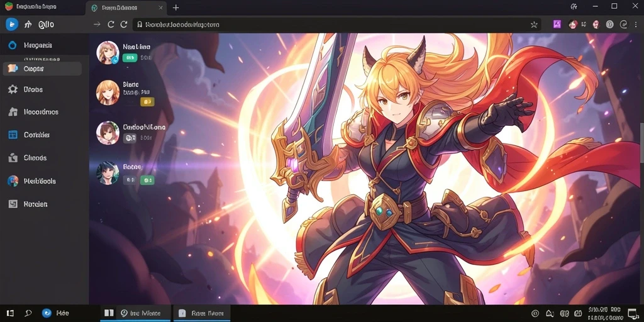
Task: Bookmark the page with the star icon
Action: [534, 25]
